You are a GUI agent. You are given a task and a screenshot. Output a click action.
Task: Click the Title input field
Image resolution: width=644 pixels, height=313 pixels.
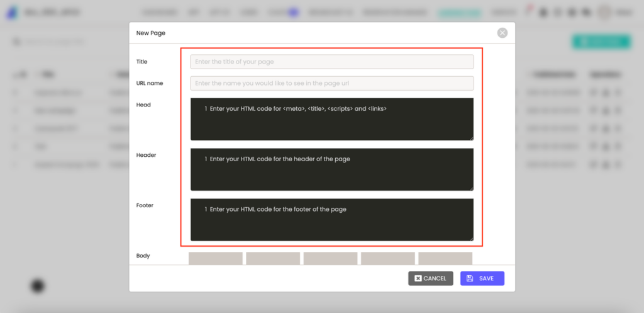click(331, 62)
